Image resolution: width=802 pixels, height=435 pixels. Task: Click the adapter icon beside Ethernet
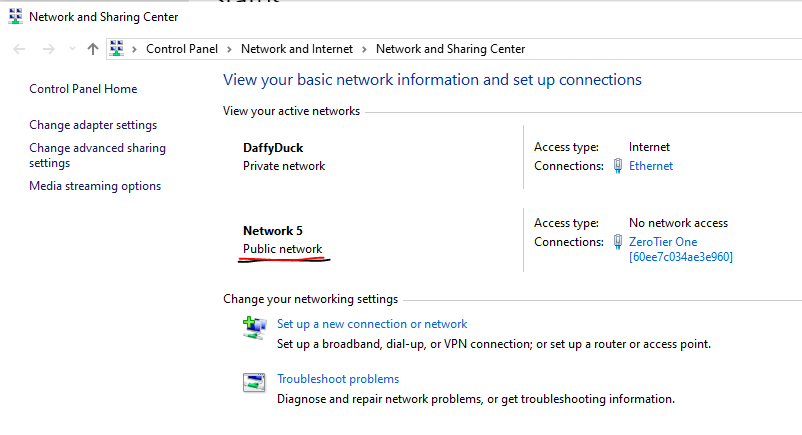click(619, 166)
